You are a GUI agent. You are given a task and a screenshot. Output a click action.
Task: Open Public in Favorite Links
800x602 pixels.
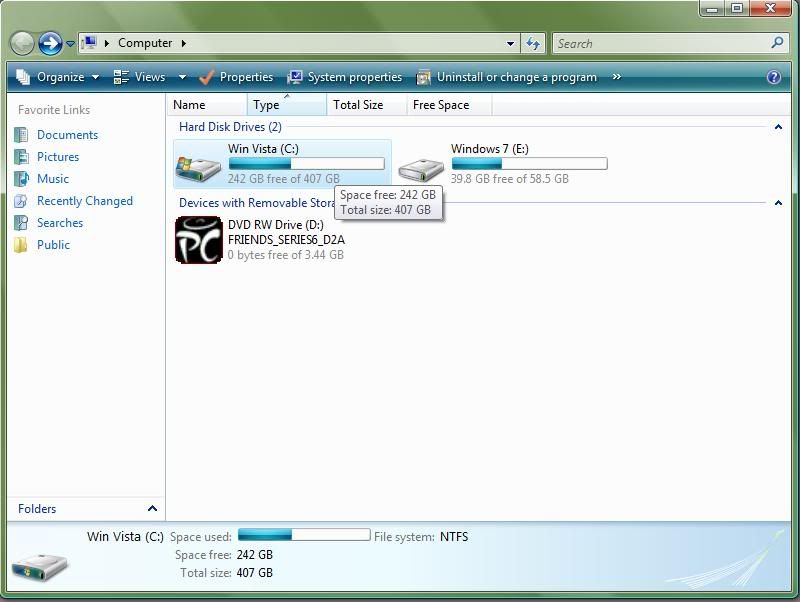[x=54, y=245]
